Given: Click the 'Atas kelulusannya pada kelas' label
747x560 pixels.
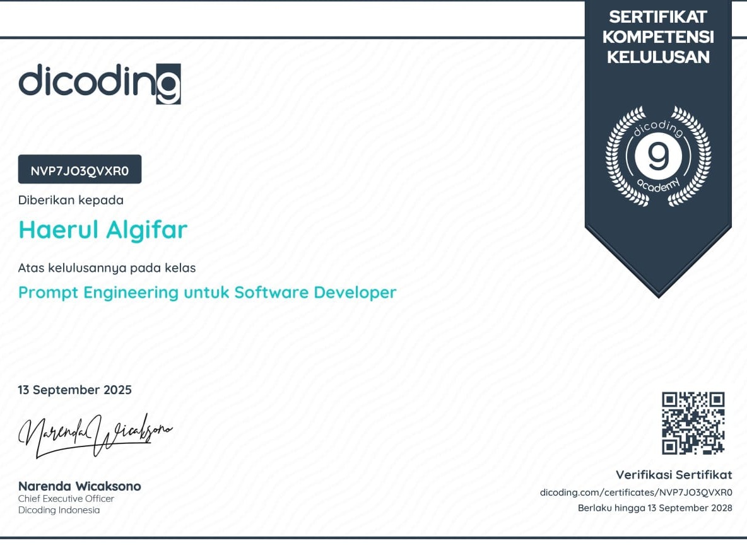Looking at the screenshot, I should pyautogui.click(x=107, y=268).
